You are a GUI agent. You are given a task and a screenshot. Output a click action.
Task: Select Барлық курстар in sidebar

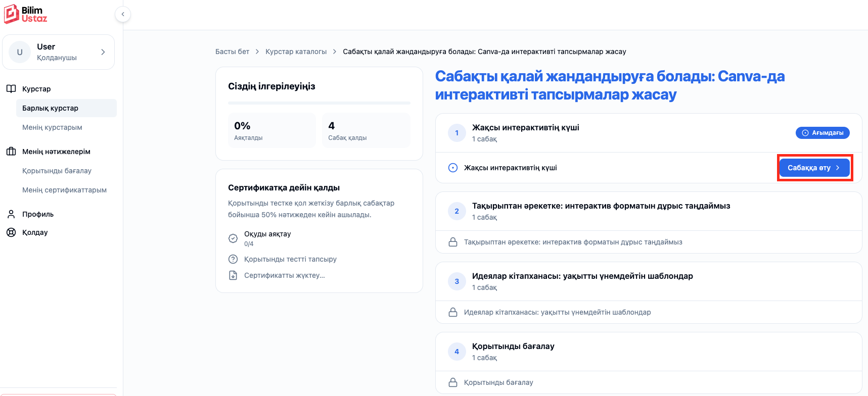click(66, 108)
